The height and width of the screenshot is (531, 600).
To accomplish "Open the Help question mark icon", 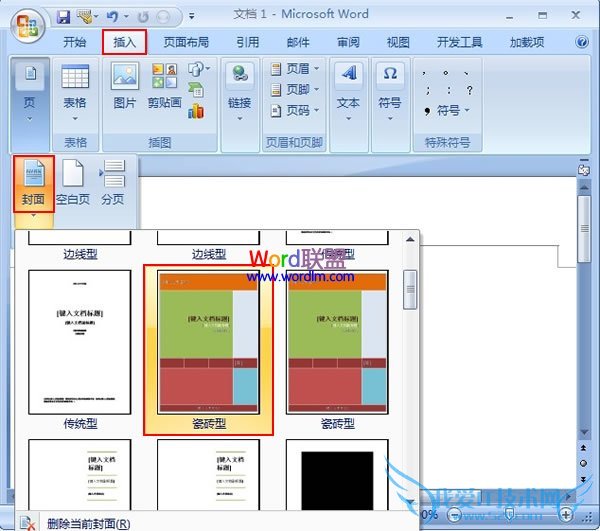I will pos(582,42).
